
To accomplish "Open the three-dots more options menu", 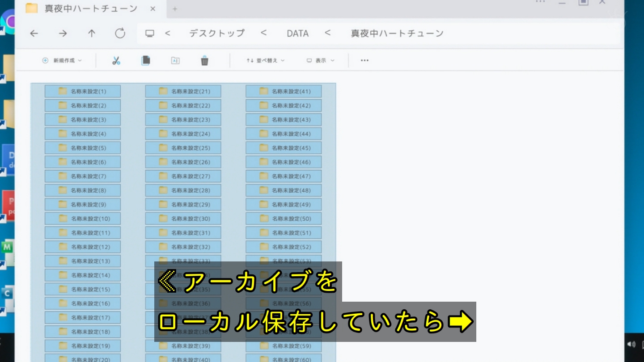I will 364,61.
